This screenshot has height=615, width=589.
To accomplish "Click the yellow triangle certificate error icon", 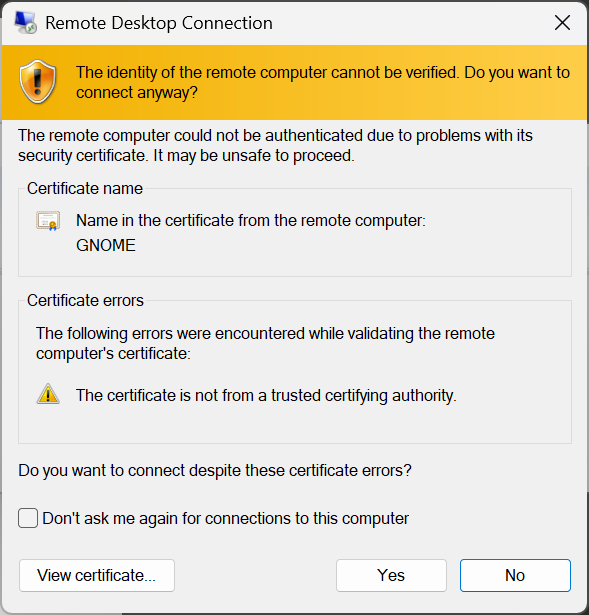I will coord(48,394).
